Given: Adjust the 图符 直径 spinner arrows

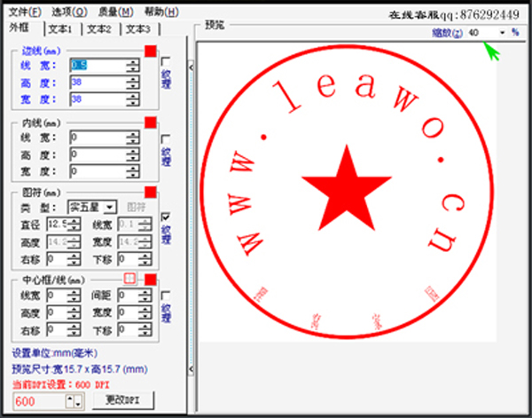Looking at the screenshot, I should coord(74,225).
